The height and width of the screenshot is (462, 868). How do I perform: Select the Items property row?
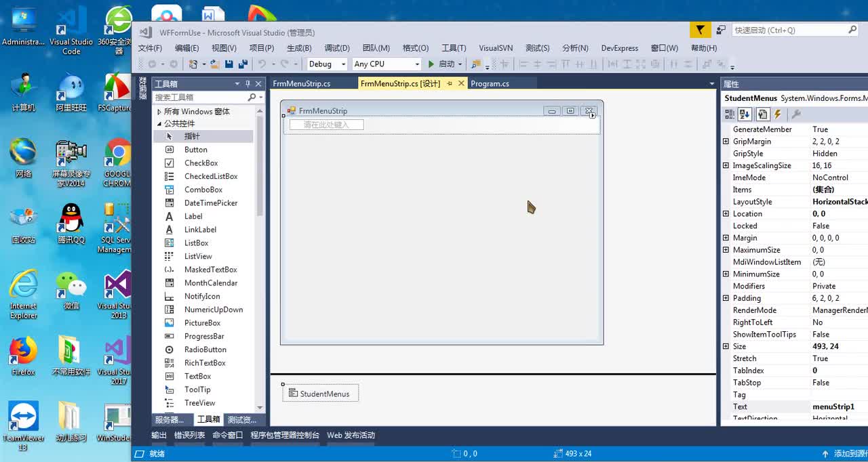[x=795, y=190]
